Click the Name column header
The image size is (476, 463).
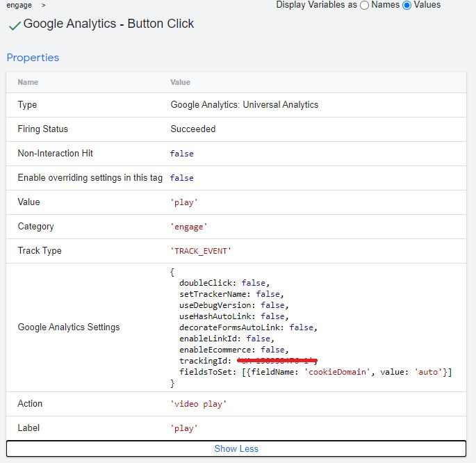pos(28,82)
